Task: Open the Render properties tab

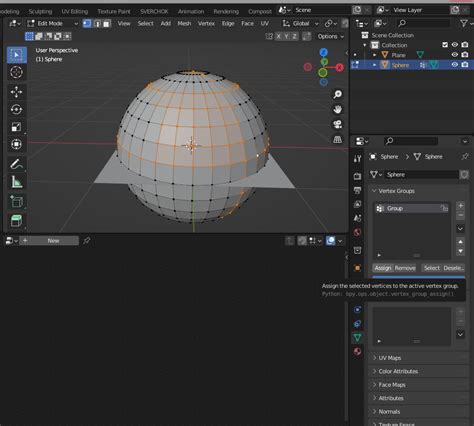Action: [357, 176]
